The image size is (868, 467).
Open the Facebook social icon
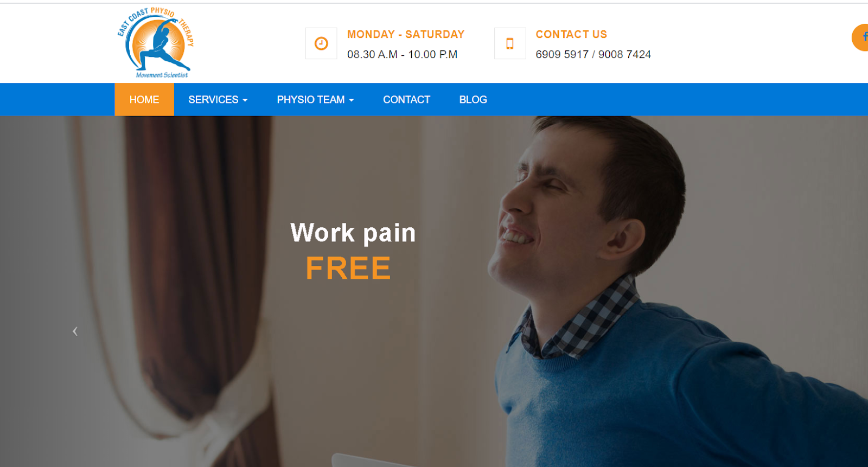(x=861, y=37)
